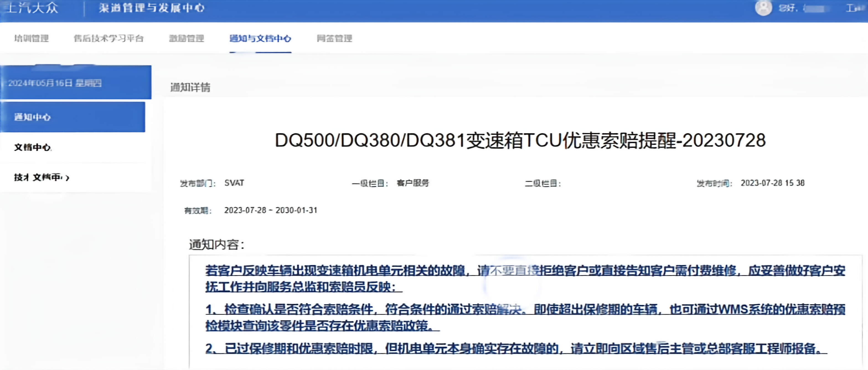Click the date banner 2024年05月16日
Viewport: 868px width, 370px height.
(55, 83)
